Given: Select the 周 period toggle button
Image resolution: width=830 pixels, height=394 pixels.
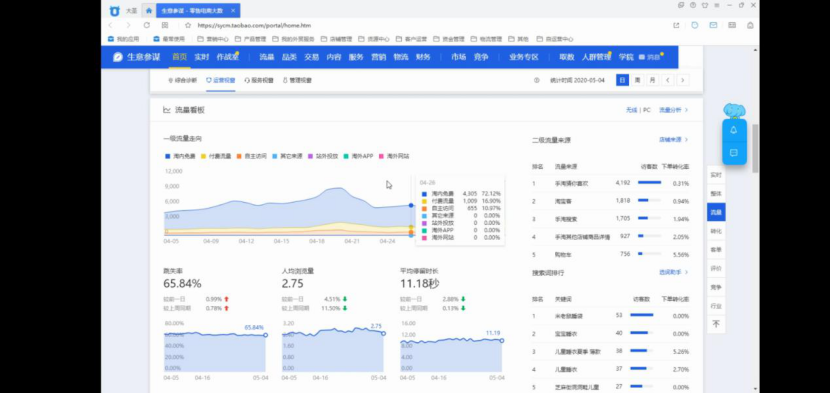Looking at the screenshot, I should (637, 80).
